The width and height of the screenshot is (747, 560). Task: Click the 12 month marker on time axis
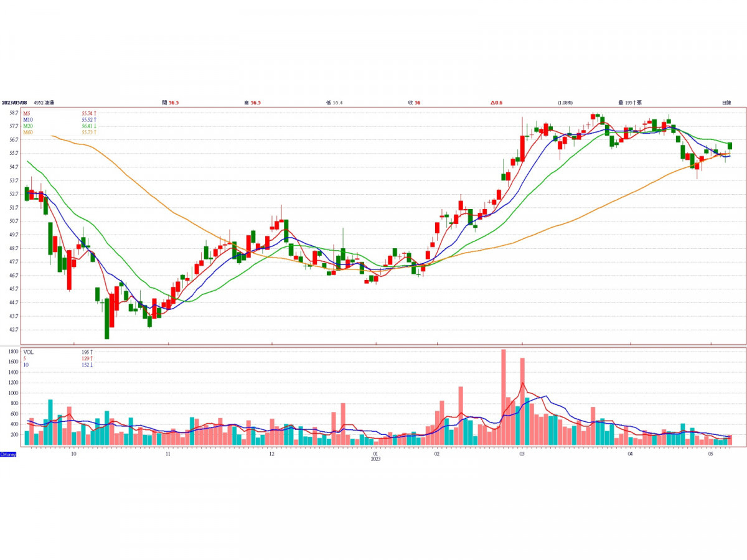tap(271, 454)
